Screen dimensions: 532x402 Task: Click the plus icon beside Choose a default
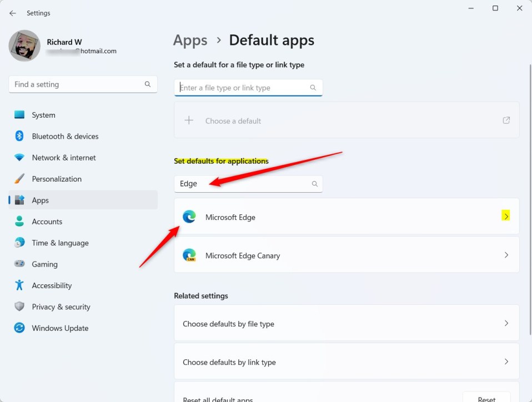point(189,120)
